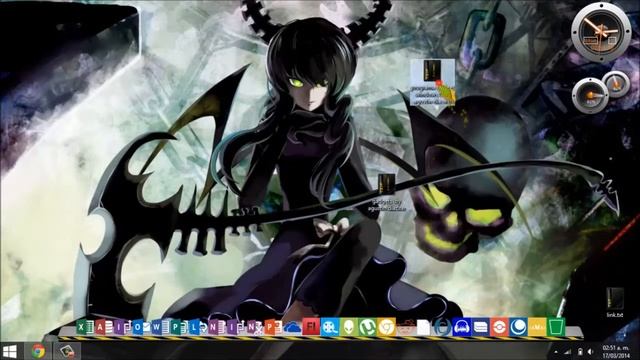Launch uTorrent from the dock
Image resolution: width=640 pixels, height=360 pixels.
coord(367,327)
